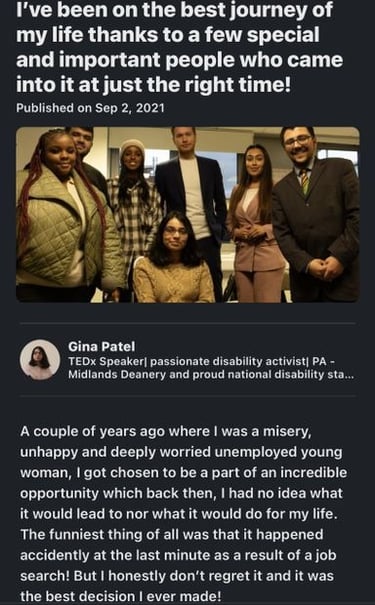Click the line starting 'A couple of years ago'
The width and height of the screenshot is (375, 605).
[x=166, y=431]
